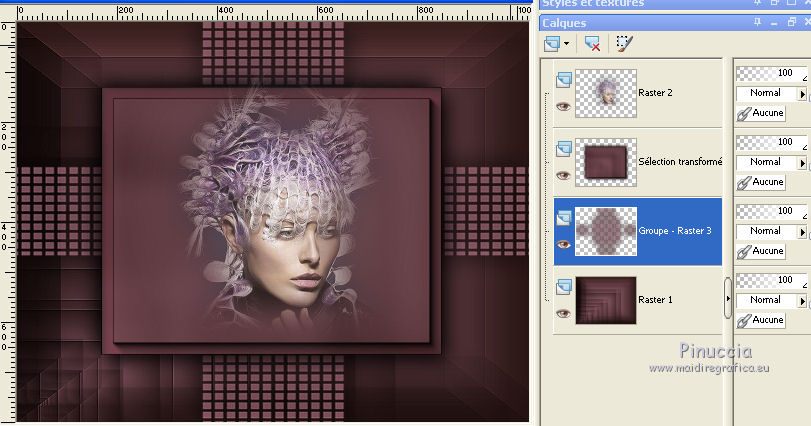Click the Aucune link button of Groupe - Raster 3
The image size is (811, 426).
761,251
